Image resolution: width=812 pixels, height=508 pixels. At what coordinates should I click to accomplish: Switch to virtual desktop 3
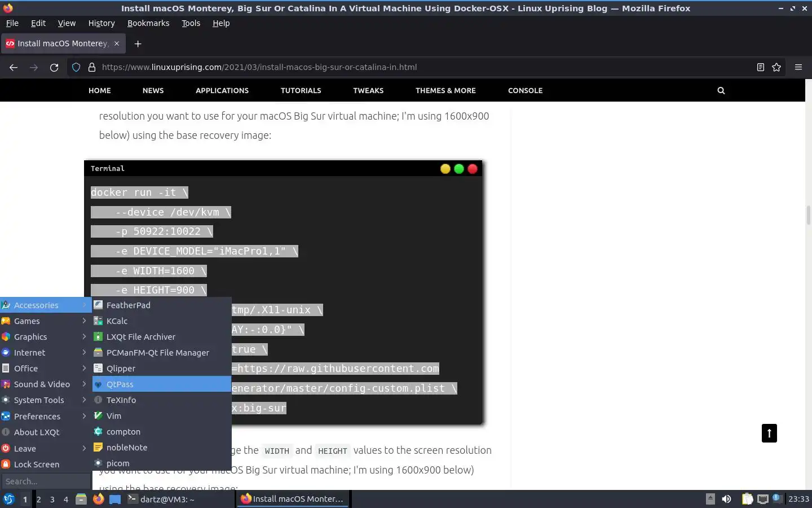[52, 499]
